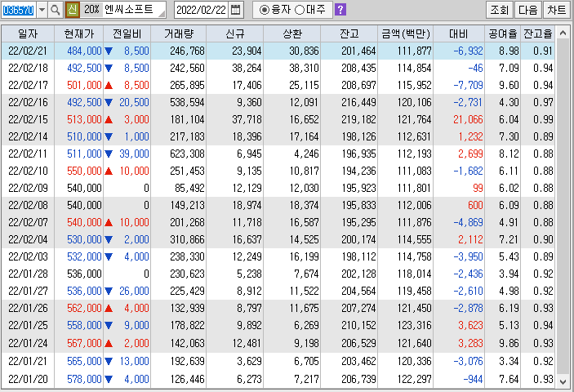Click the volume value 538,594
574x392 pixels.
tap(187, 102)
